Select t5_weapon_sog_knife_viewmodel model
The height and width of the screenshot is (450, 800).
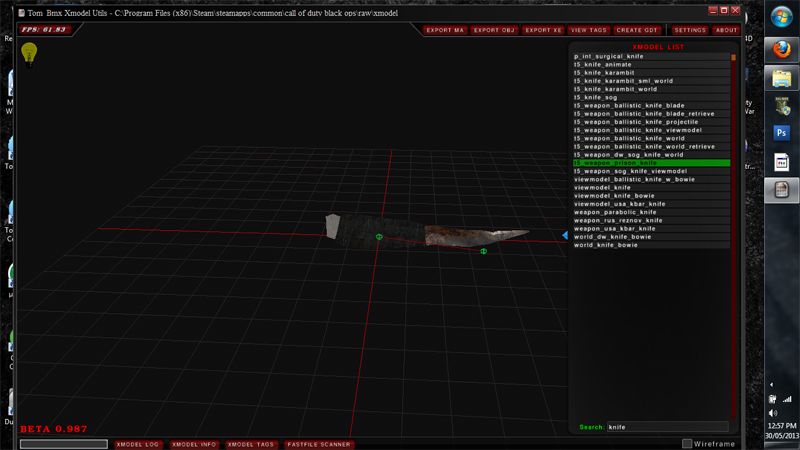652,171
